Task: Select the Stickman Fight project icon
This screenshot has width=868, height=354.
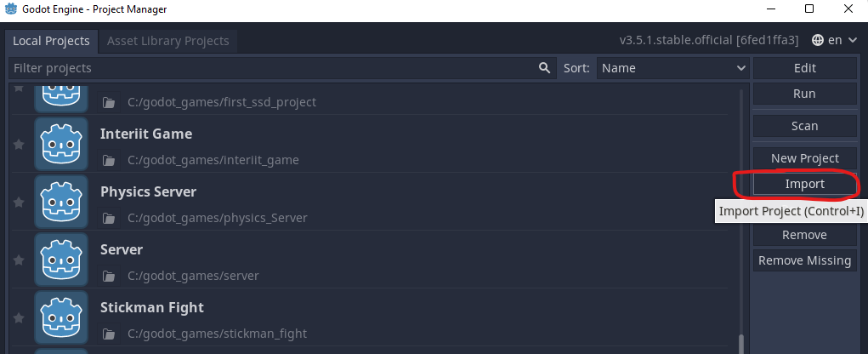Action: pyautogui.click(x=61, y=317)
